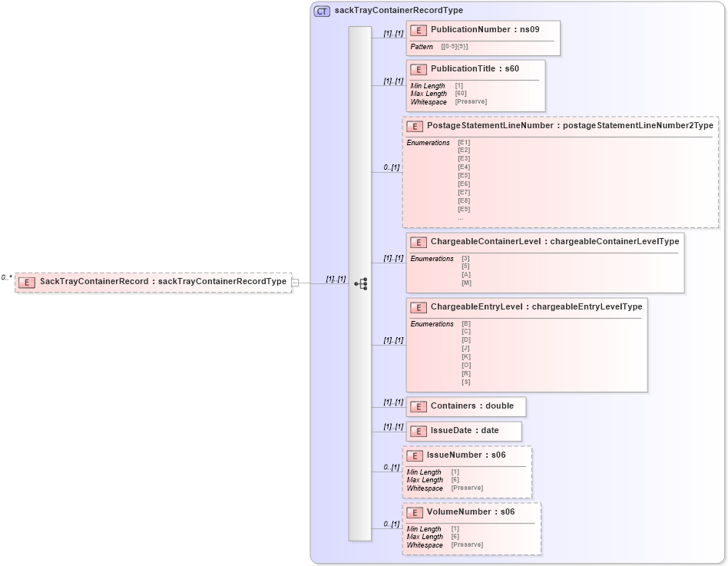Select the sackTrayContainerRecordType title text
The image size is (728, 566).
tap(396, 10)
